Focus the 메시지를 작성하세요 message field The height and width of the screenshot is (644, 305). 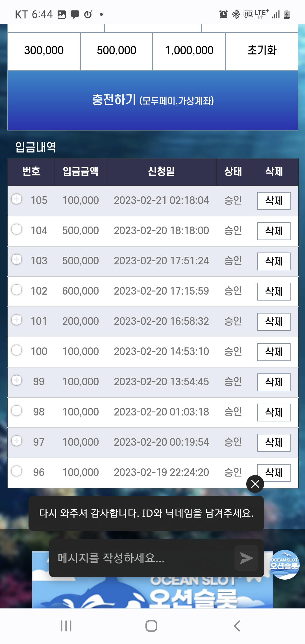tap(141, 558)
